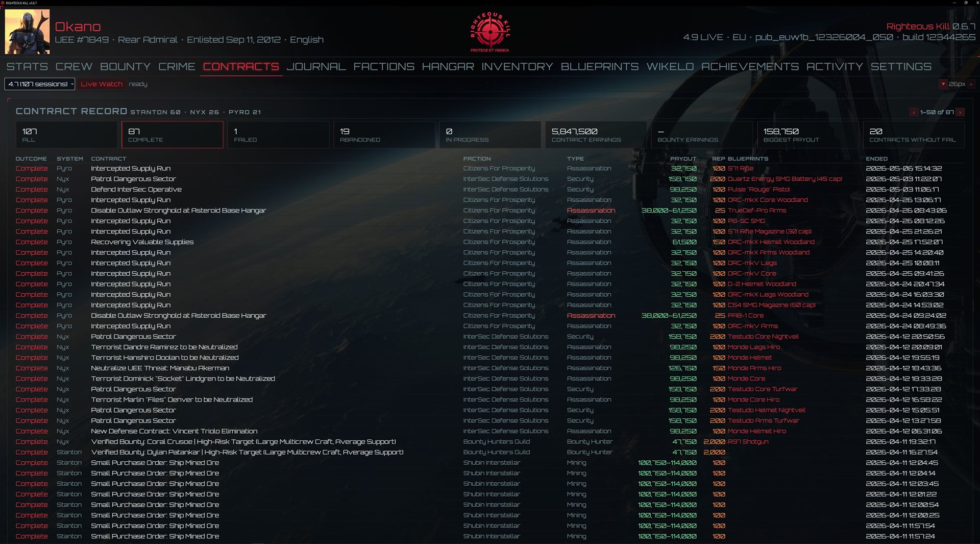Open the BOUNTY tab
980x544 pixels.
tap(125, 66)
